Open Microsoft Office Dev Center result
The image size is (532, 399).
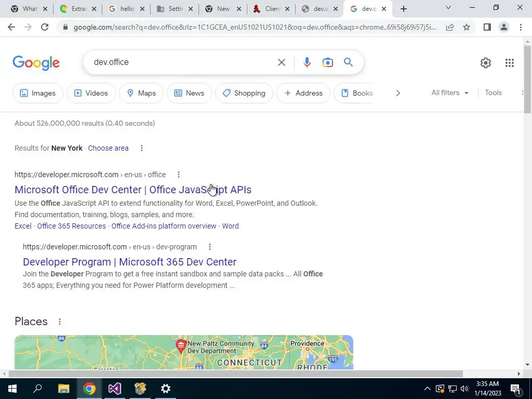(133, 190)
